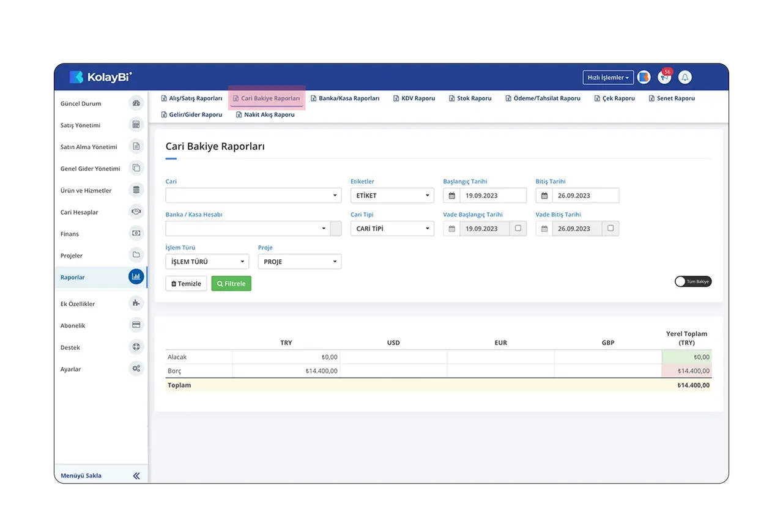Screen dimensions: 783x532
Task: Open the PROJE dropdown
Action: [300, 262]
